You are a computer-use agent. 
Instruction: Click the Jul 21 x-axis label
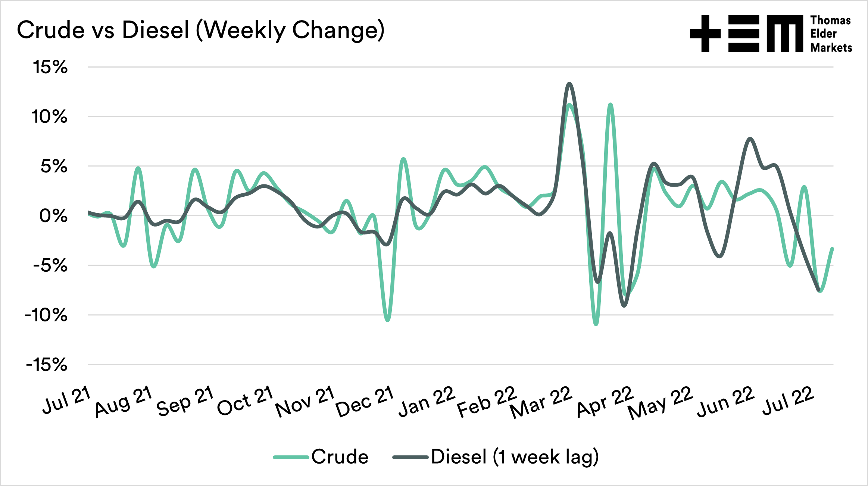coord(66,400)
